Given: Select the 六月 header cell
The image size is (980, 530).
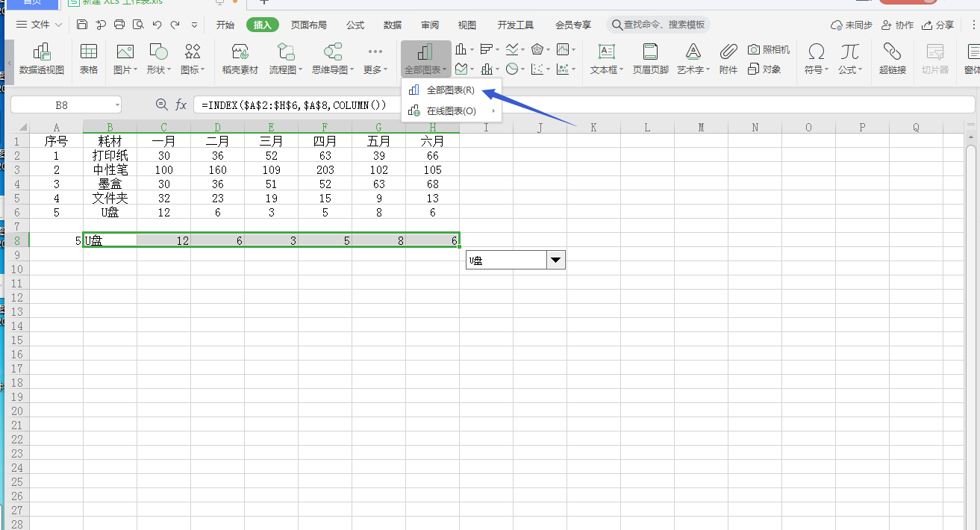Looking at the screenshot, I should [433, 141].
